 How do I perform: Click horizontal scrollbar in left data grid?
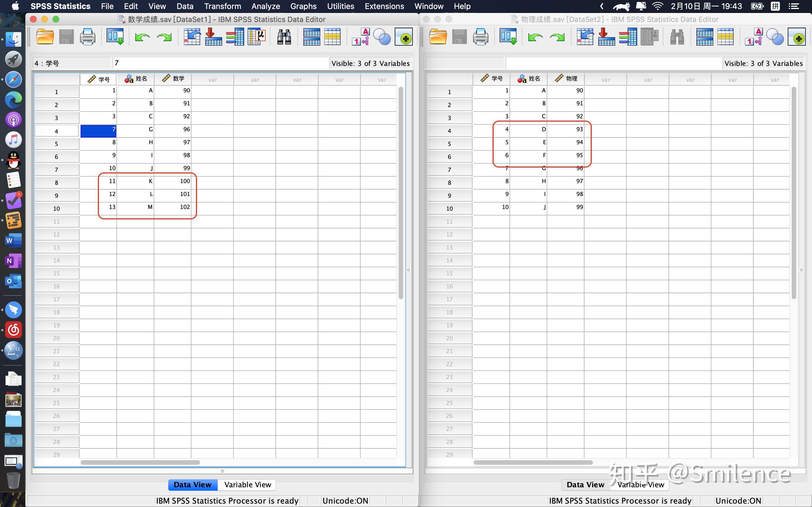(140, 462)
